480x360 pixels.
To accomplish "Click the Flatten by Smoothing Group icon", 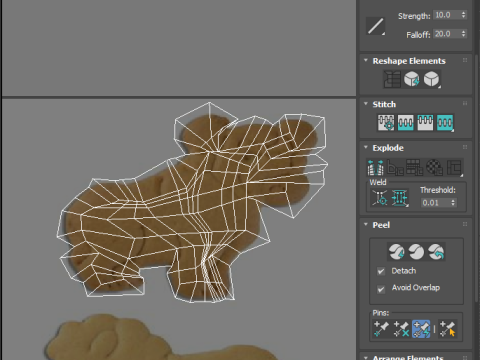I will pos(415,167).
